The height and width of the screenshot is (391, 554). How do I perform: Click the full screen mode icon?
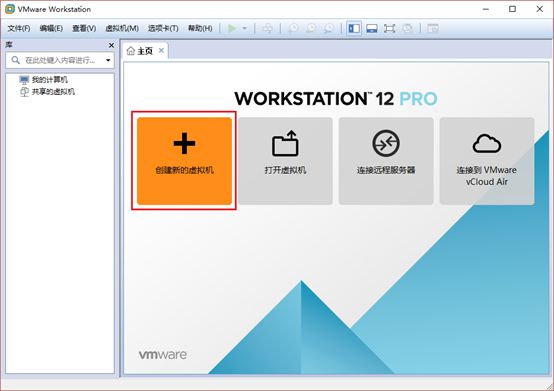tap(389, 28)
